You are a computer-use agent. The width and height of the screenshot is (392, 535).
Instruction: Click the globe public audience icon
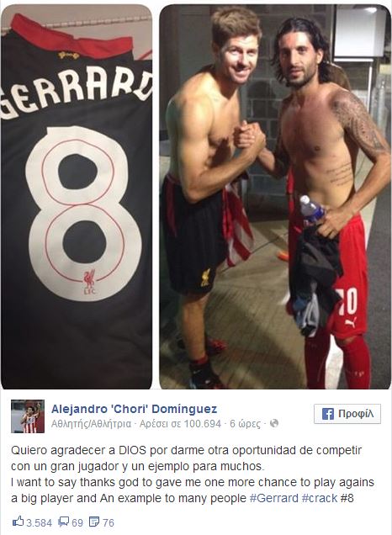click(x=274, y=423)
